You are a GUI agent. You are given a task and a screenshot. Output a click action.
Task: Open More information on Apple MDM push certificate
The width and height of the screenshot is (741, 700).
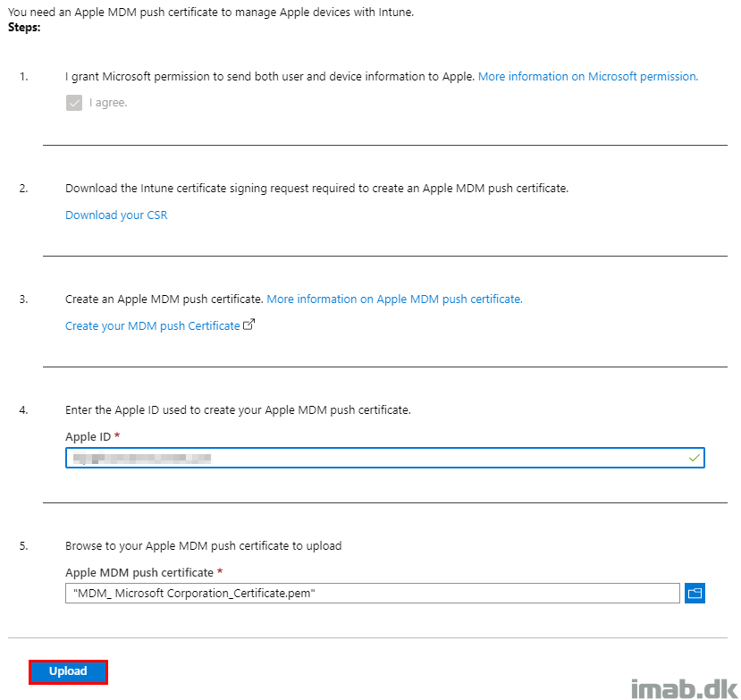[x=394, y=299]
